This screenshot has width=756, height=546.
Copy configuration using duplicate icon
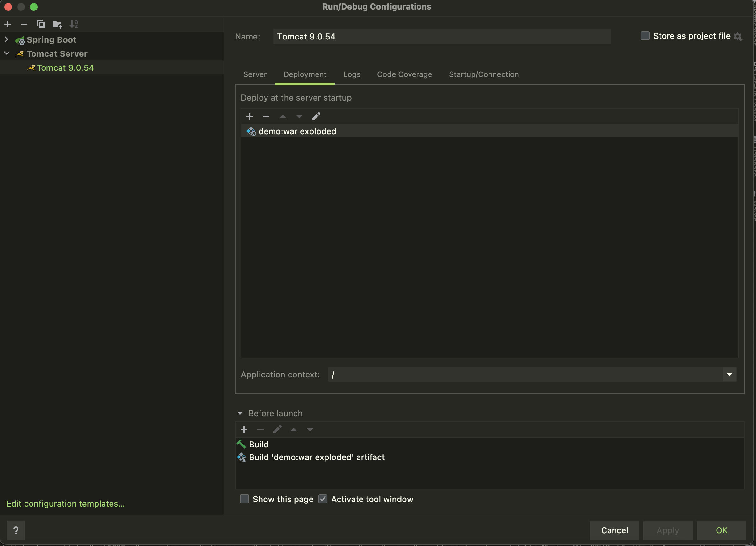click(41, 24)
